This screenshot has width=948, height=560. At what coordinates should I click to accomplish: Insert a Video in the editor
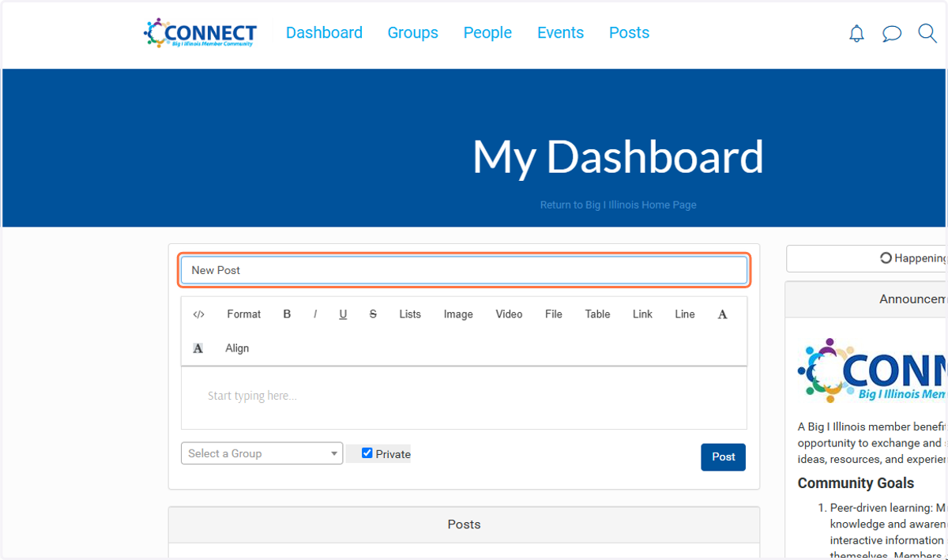click(509, 314)
